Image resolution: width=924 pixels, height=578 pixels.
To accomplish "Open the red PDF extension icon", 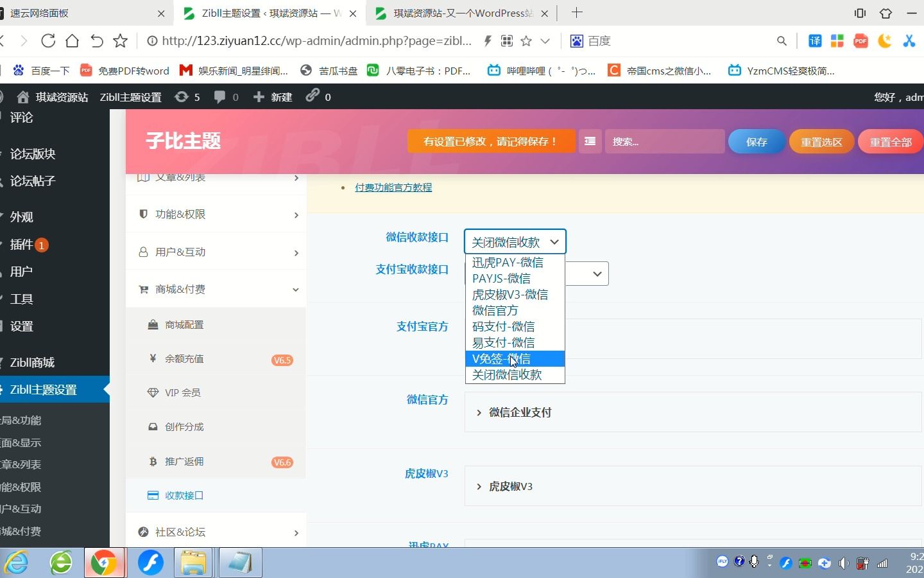I will click(x=861, y=41).
